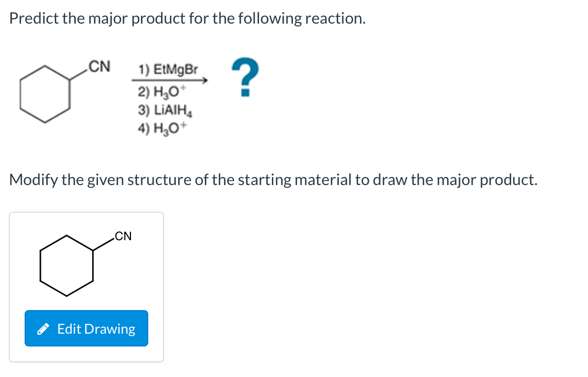Image resolution: width=588 pixels, height=377 pixels.
Task: Click the CN group in the reaction scheme
Action: click(x=99, y=66)
